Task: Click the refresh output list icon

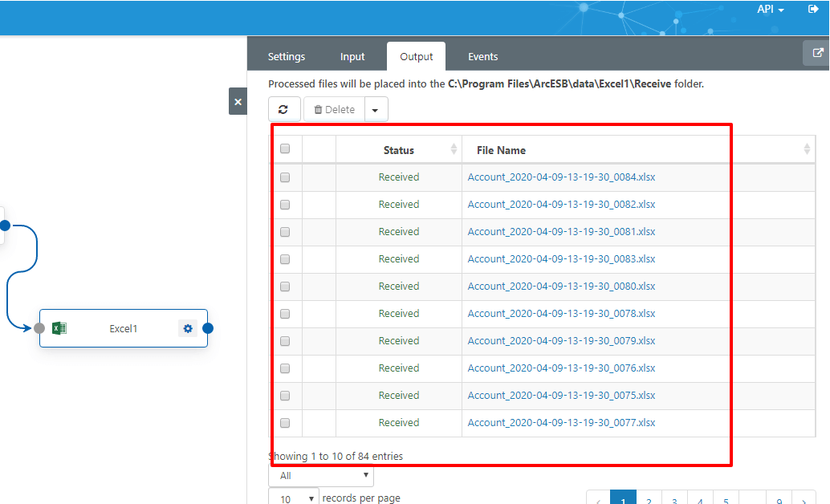Action: (284, 110)
